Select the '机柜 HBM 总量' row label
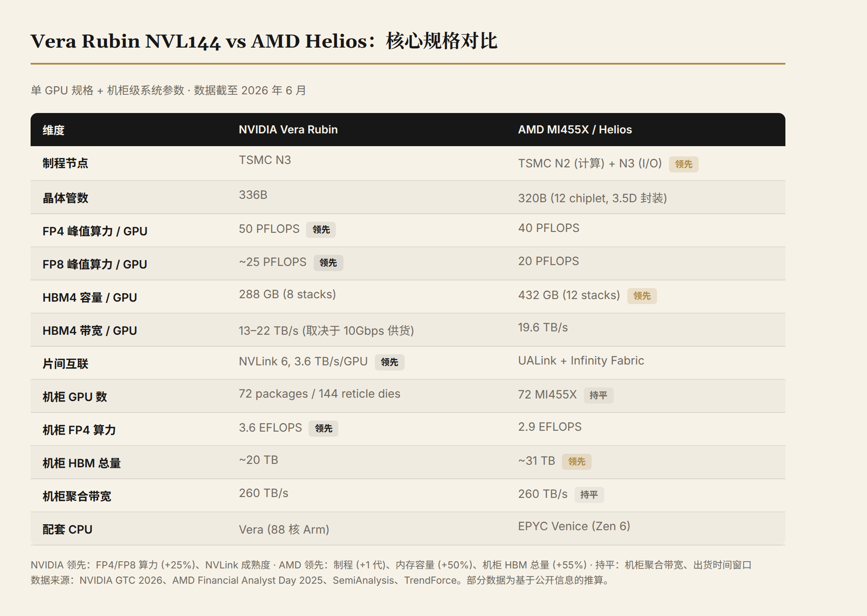The image size is (867, 616). click(x=82, y=463)
